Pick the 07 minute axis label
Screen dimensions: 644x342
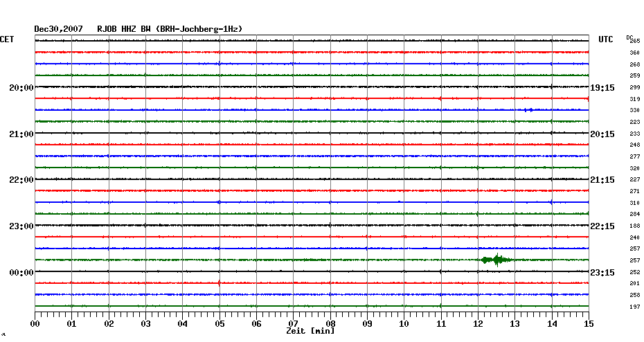293,324
